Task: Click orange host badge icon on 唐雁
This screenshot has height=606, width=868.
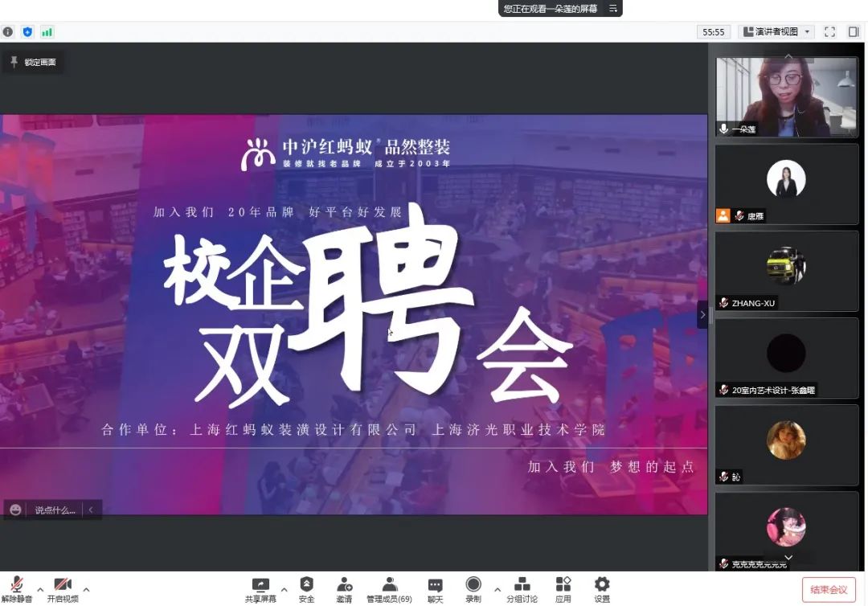Action: pyautogui.click(x=723, y=216)
